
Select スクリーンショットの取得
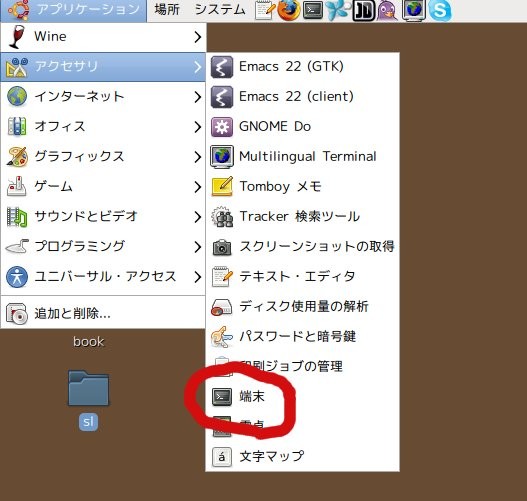click(302, 246)
